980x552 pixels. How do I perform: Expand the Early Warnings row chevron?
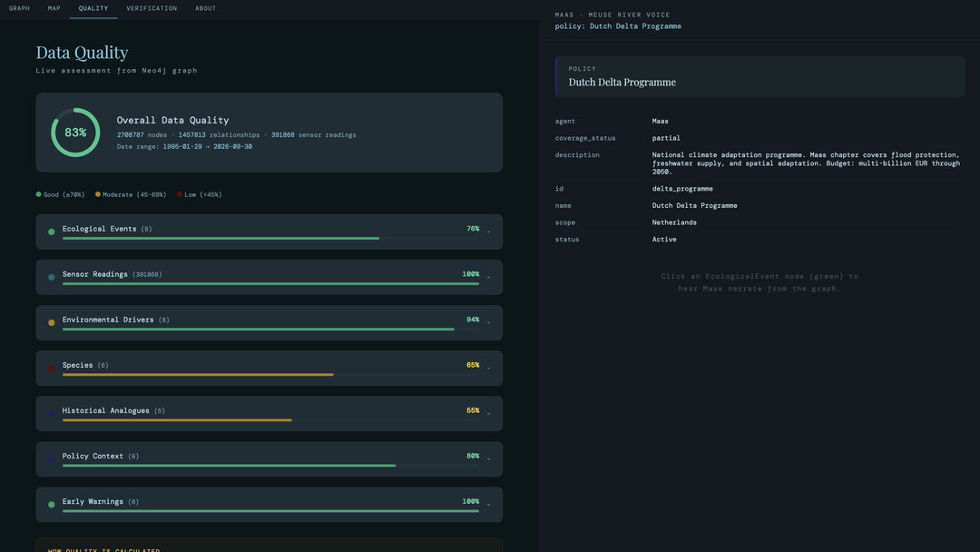click(x=489, y=505)
